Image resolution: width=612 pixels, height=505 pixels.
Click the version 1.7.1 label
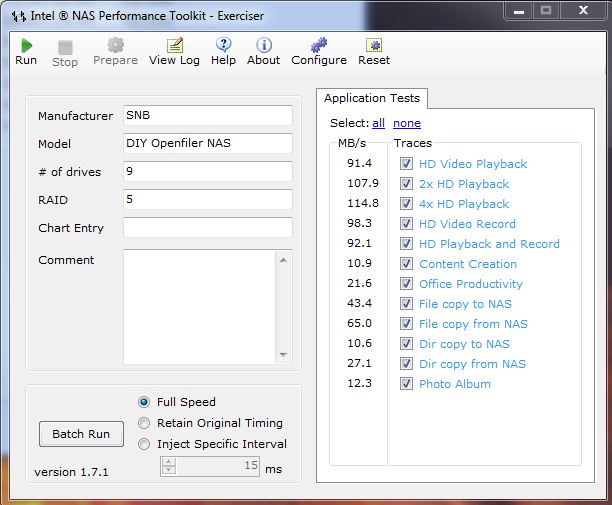pos(71,472)
